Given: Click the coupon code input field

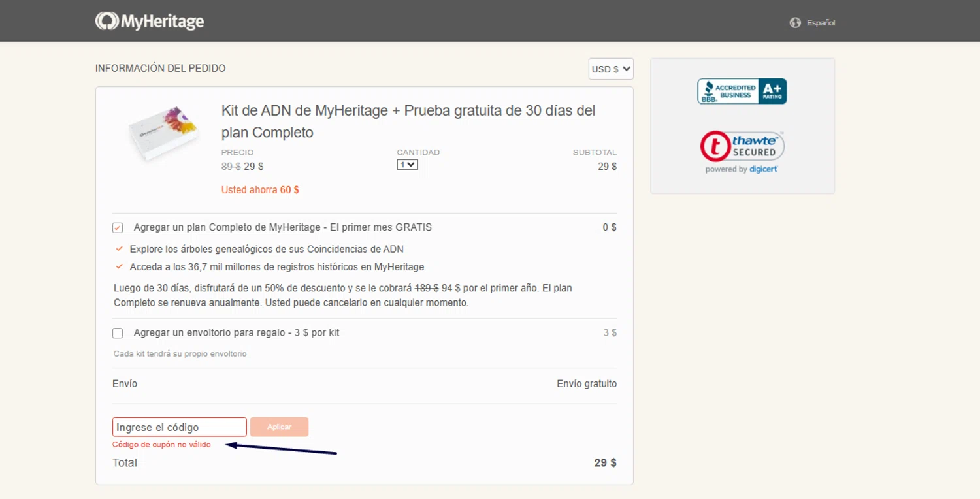Looking at the screenshot, I should [180, 427].
